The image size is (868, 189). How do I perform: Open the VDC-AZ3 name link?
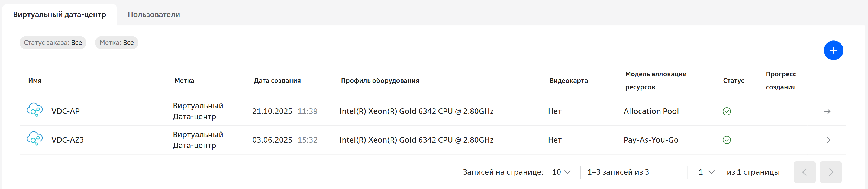point(67,140)
